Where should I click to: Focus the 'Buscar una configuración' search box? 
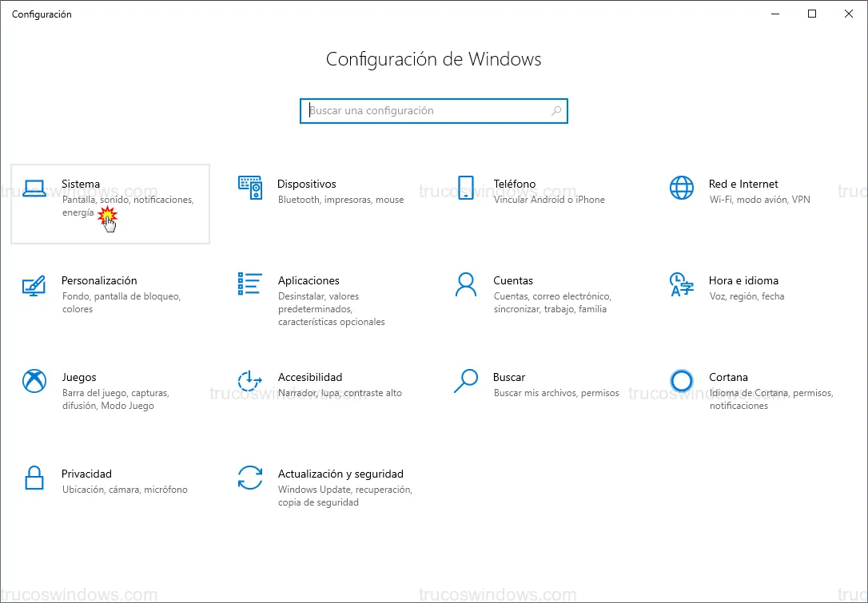pyautogui.click(x=428, y=111)
